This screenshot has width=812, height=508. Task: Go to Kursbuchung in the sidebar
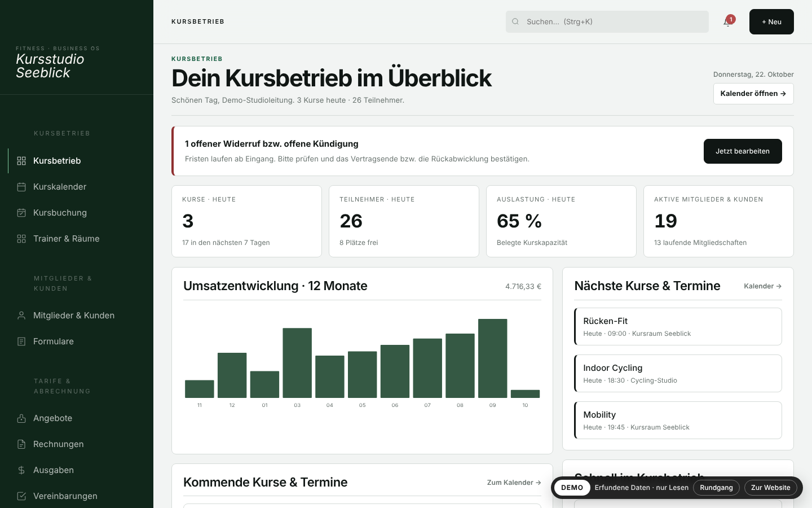tap(77, 213)
